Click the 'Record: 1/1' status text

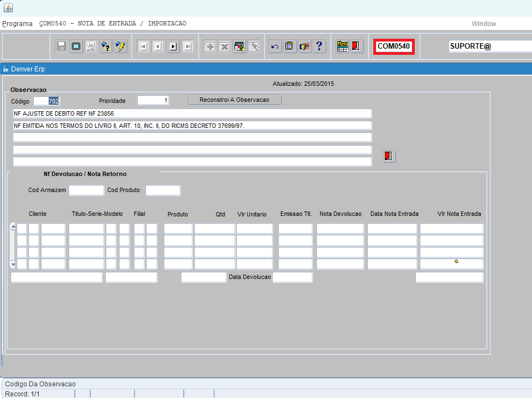click(x=22, y=394)
